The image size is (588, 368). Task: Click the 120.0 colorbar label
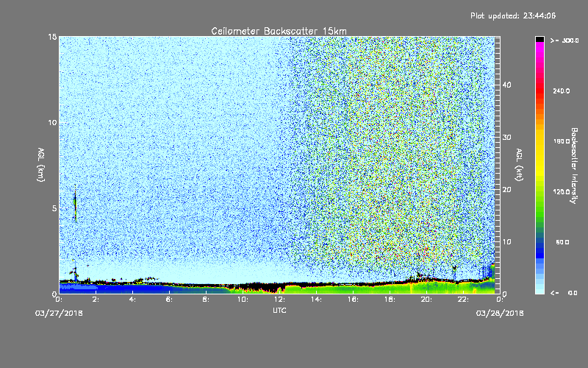click(x=562, y=192)
